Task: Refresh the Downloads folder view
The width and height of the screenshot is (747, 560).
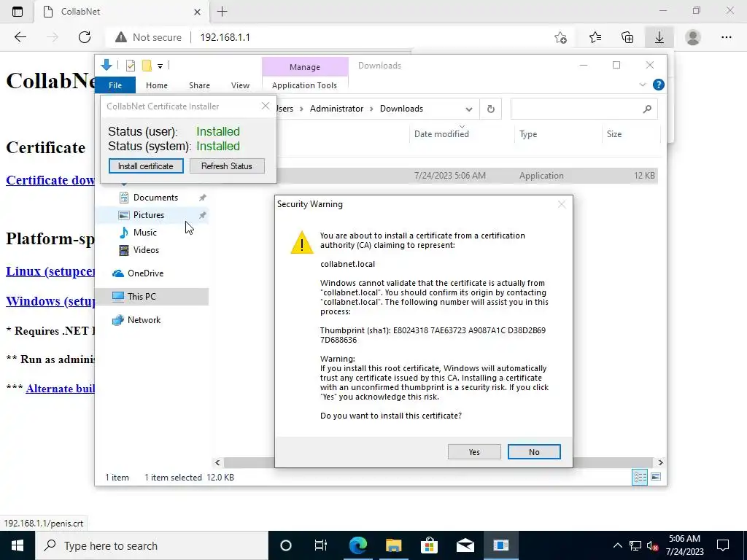Action: coord(491,109)
